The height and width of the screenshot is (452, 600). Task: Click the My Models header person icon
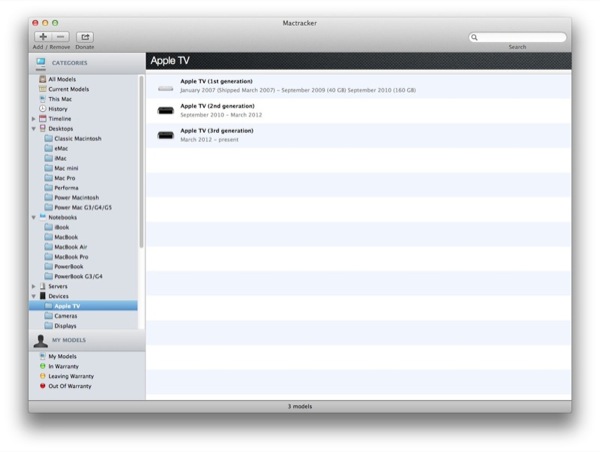click(41, 341)
